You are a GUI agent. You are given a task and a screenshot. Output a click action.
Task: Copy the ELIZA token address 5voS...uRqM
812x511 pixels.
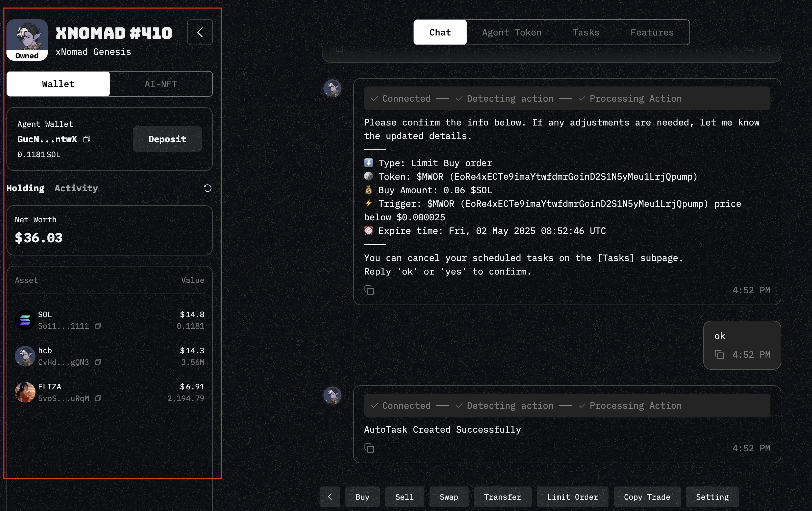[98, 398]
